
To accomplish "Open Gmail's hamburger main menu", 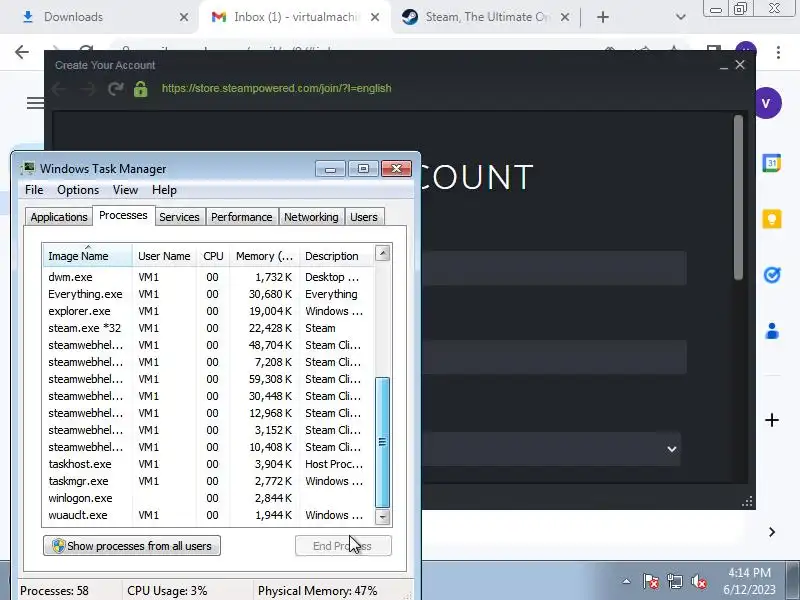I will (x=35, y=103).
